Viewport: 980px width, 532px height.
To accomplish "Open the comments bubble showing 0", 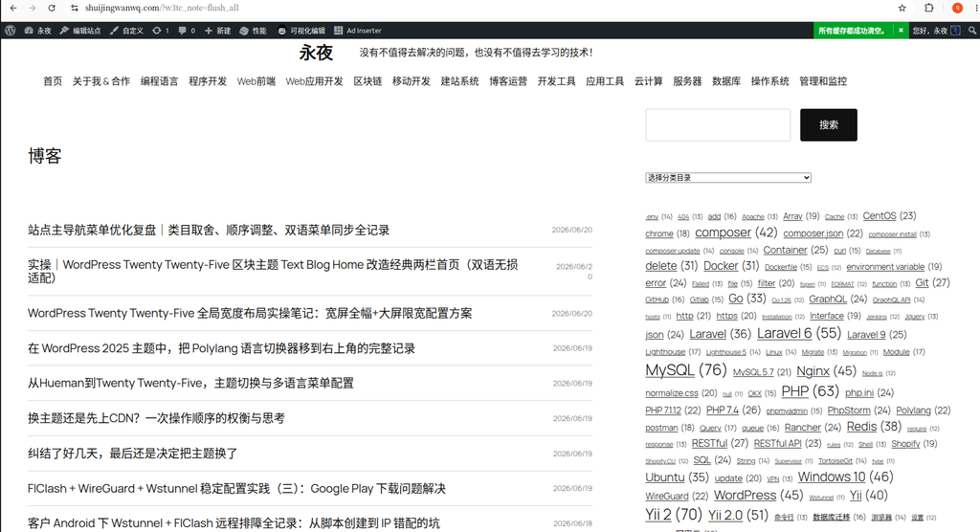I will click(x=187, y=30).
